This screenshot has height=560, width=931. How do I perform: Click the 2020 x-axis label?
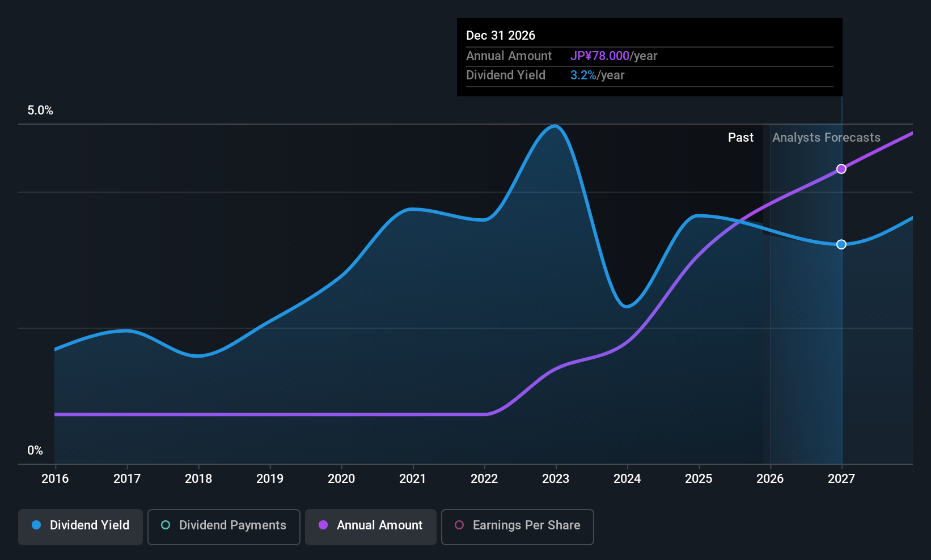pyautogui.click(x=341, y=479)
